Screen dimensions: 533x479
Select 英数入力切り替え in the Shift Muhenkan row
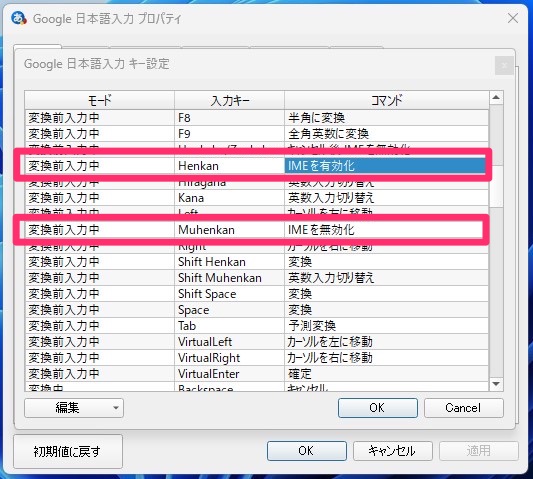pos(386,278)
